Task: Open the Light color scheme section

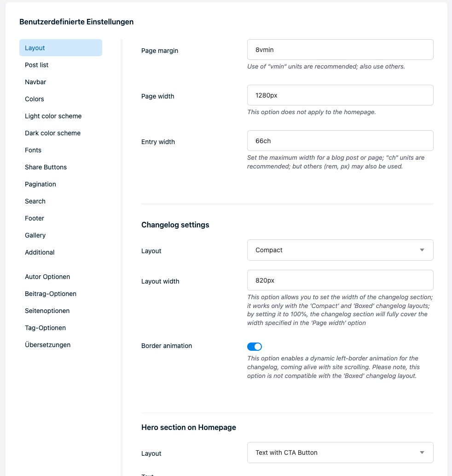Action: [53, 116]
